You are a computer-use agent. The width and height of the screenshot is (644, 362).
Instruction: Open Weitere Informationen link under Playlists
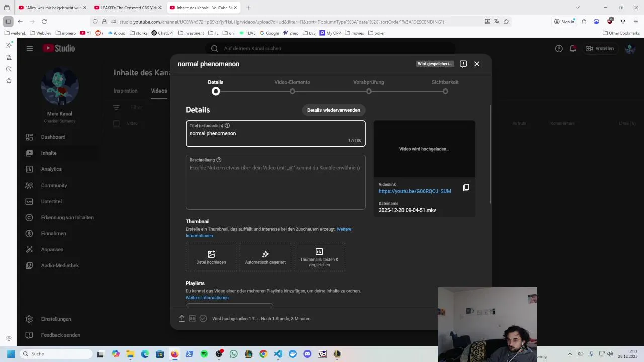click(x=207, y=298)
